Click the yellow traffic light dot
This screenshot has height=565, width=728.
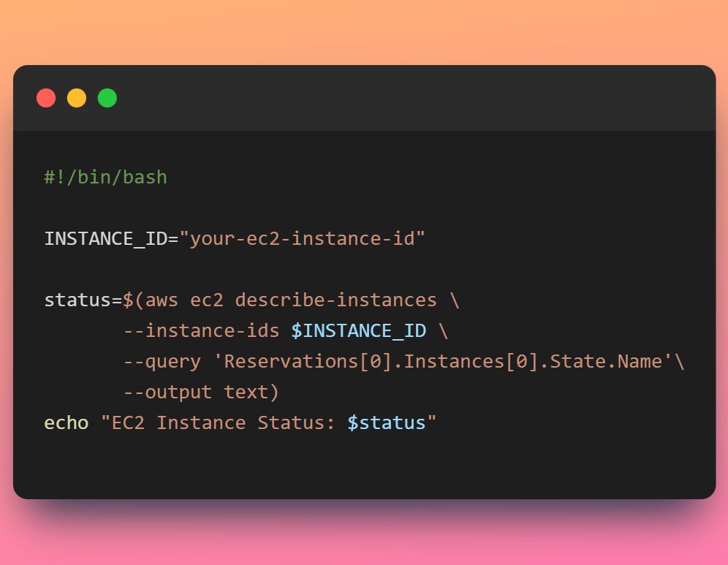(x=76, y=97)
